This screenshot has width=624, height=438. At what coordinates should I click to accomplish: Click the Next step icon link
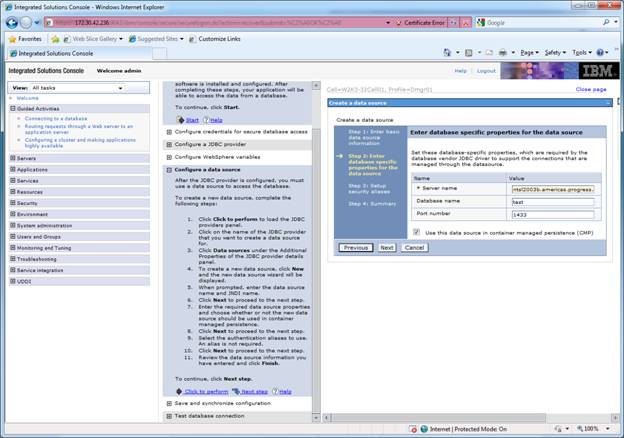click(235, 391)
